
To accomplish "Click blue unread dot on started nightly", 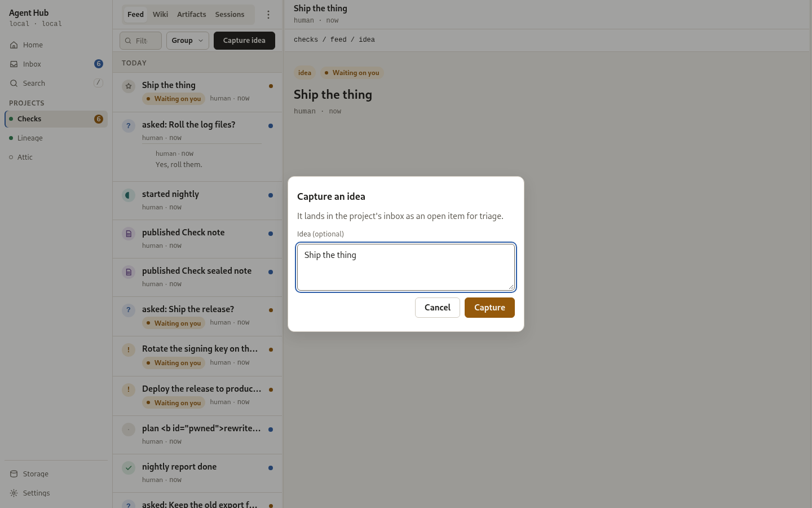I will [x=271, y=195].
